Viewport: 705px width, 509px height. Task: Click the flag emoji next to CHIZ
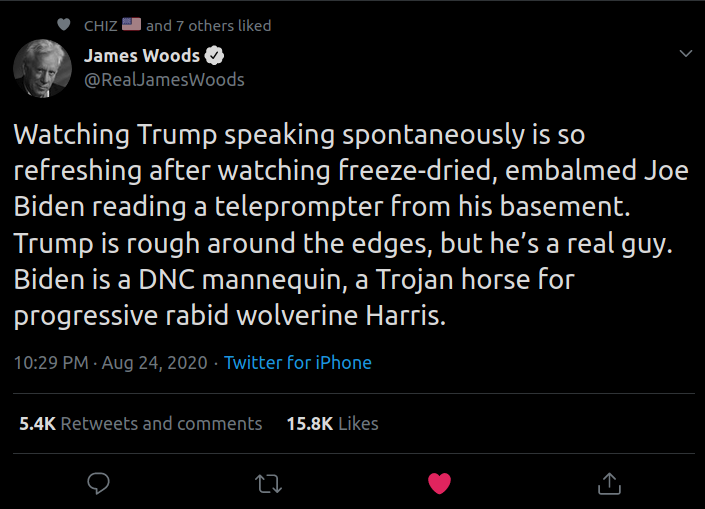tap(132, 24)
